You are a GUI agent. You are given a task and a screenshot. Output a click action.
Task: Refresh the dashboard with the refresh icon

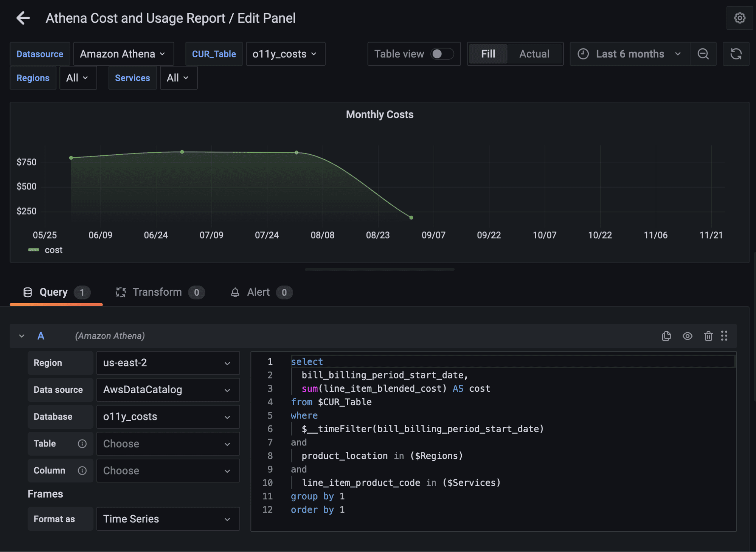[736, 54]
